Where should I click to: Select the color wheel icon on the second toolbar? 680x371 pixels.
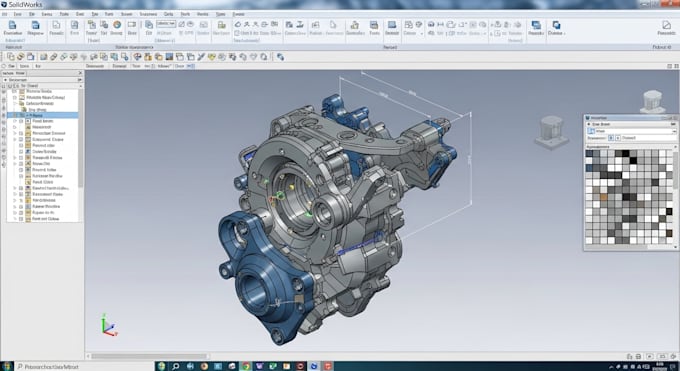click(137, 57)
